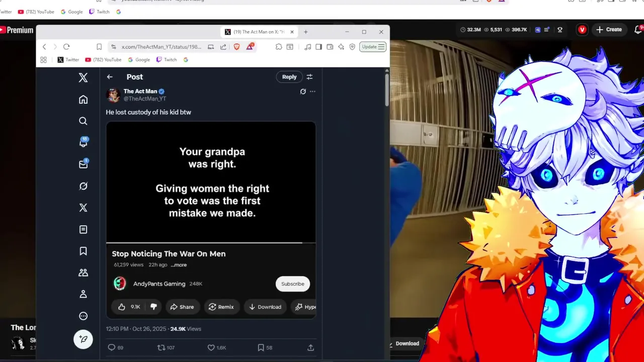
Task: Open the More circle menu in X sidebar
Action: coord(83,316)
